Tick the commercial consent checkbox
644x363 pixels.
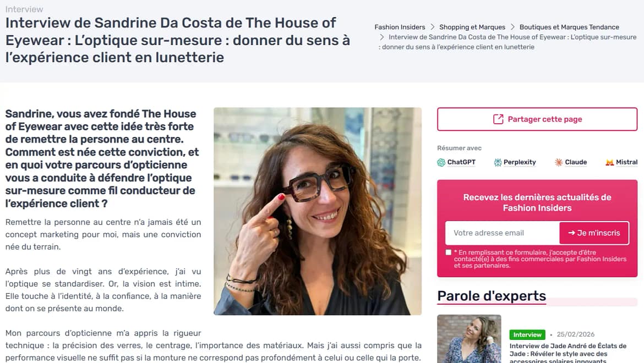point(449,252)
